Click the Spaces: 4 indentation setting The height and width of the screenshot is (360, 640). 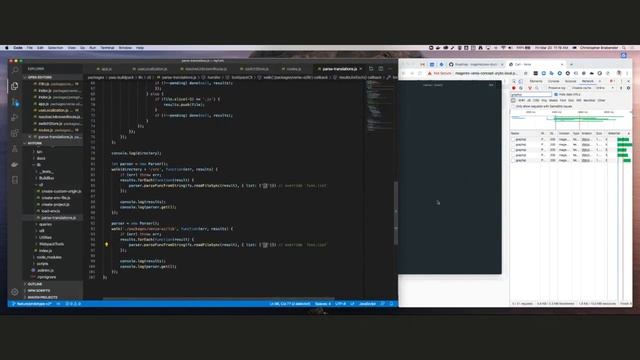322,304
